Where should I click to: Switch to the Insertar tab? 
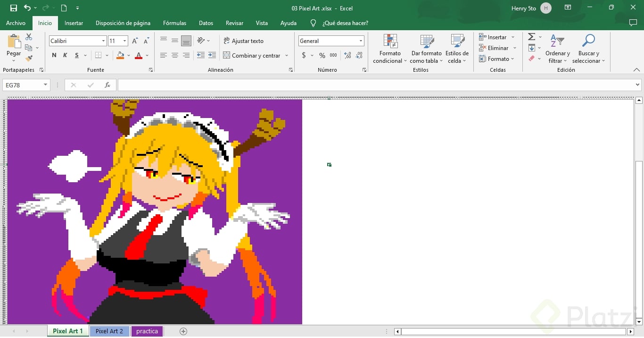pos(74,23)
